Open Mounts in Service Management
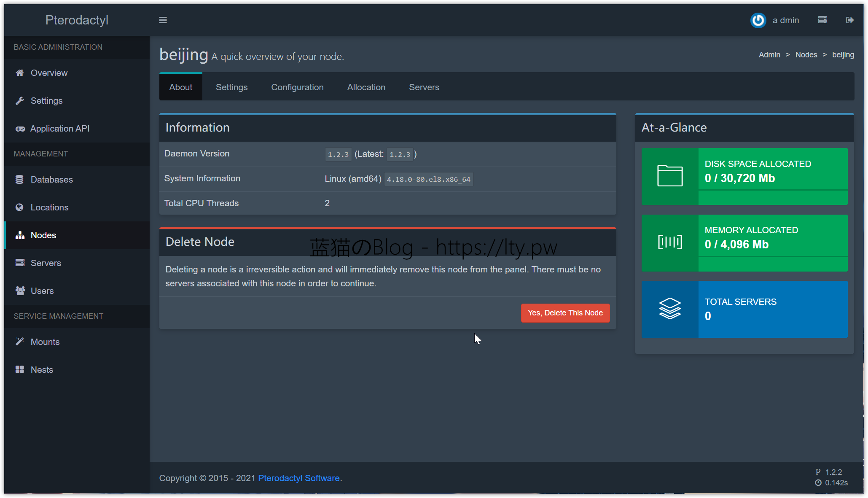Screen dimensions: 868x498 (x=45, y=342)
